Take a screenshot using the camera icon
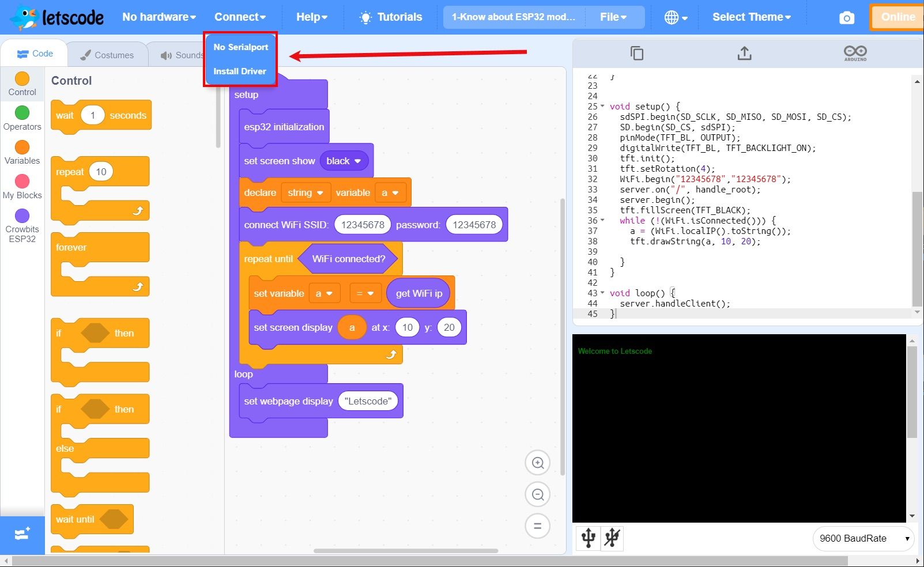This screenshot has height=567, width=924. click(846, 17)
